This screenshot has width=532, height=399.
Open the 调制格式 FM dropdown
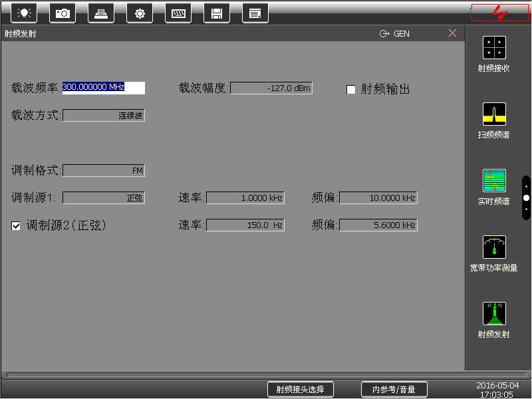click(104, 171)
